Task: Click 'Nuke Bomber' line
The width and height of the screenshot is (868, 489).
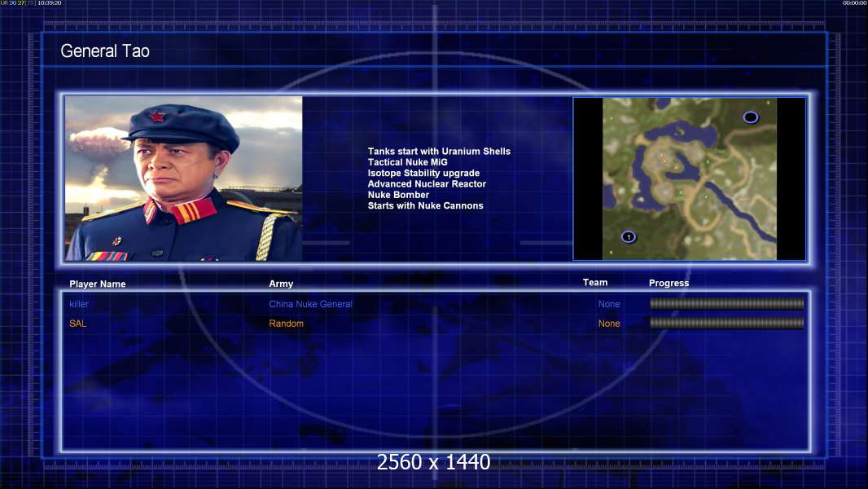Action: [398, 195]
